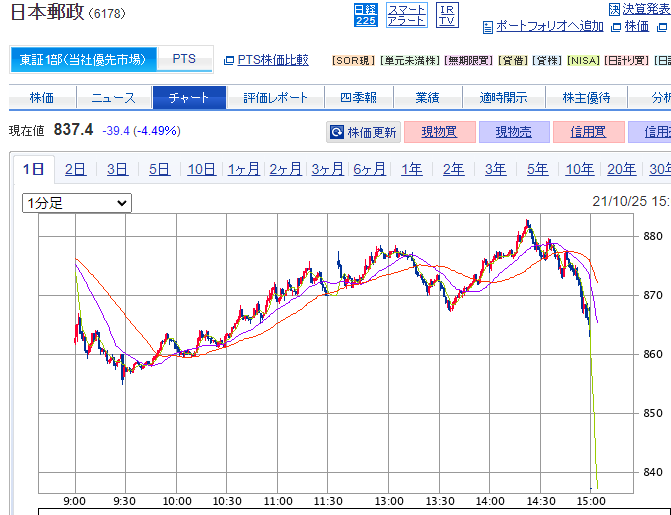Click the current price 837.4
671x515 pixels.
click(x=73, y=129)
